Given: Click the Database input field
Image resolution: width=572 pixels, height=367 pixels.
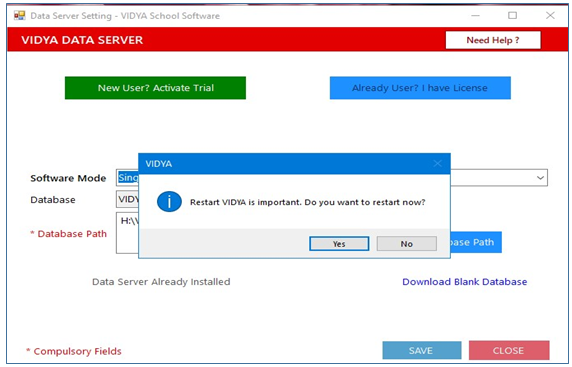Looking at the screenshot, I should coord(127,200).
